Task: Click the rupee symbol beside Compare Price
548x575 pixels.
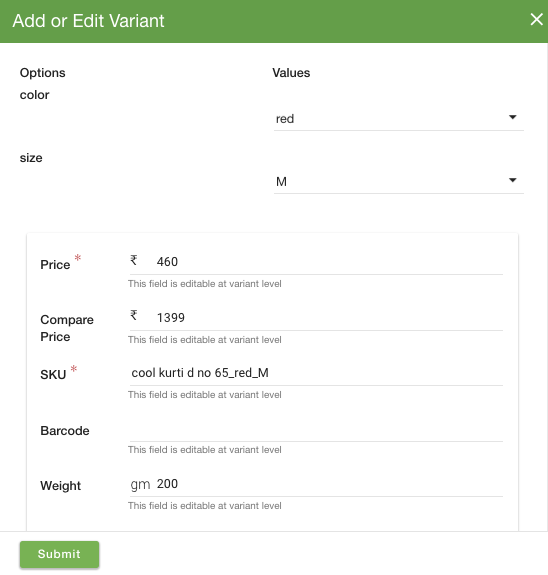Action: [x=134, y=315]
